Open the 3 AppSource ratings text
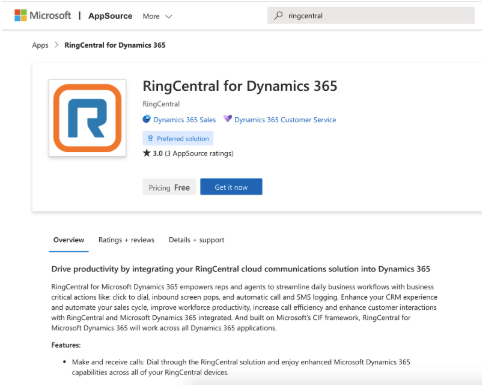483x388 pixels. point(199,153)
